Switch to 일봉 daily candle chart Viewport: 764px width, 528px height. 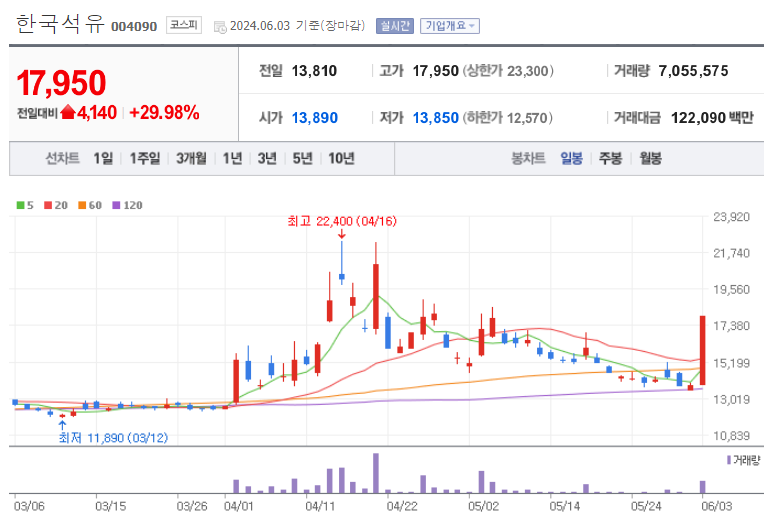(x=571, y=158)
